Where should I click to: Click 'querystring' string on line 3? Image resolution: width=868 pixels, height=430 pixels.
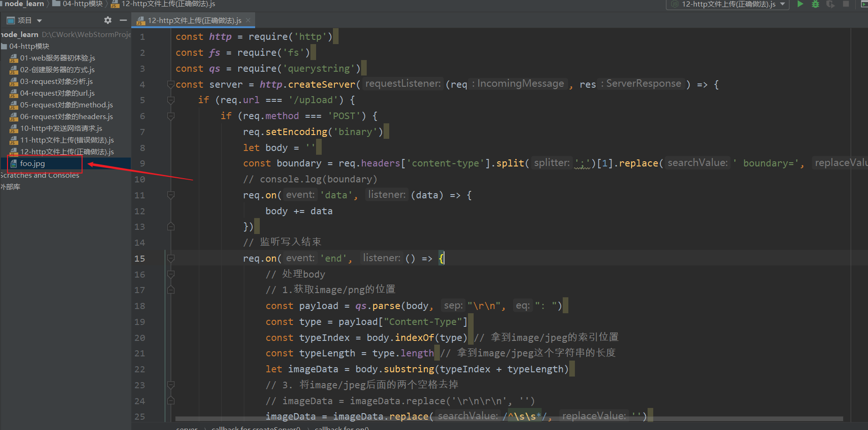point(319,68)
